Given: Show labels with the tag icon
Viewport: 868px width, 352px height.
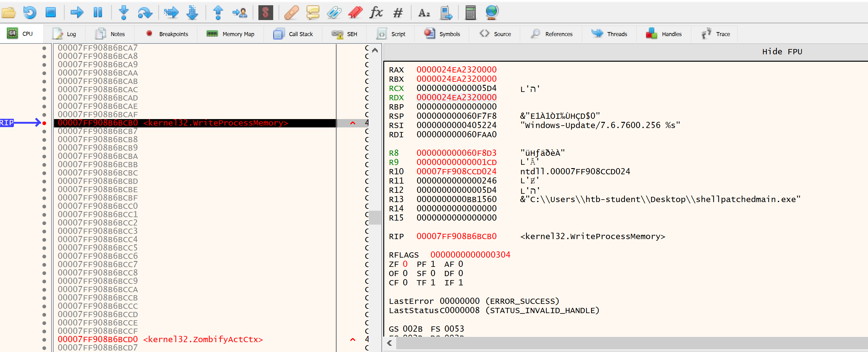Looking at the screenshot, I should click(x=334, y=13).
